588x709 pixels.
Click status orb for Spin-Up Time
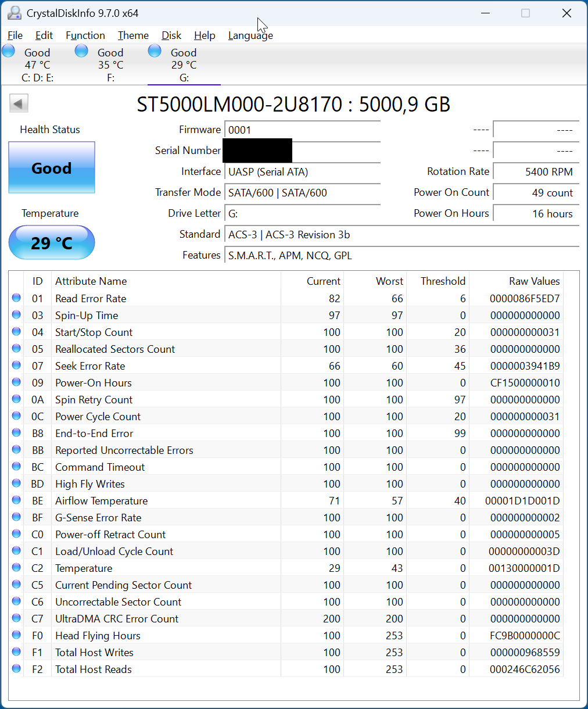16,315
